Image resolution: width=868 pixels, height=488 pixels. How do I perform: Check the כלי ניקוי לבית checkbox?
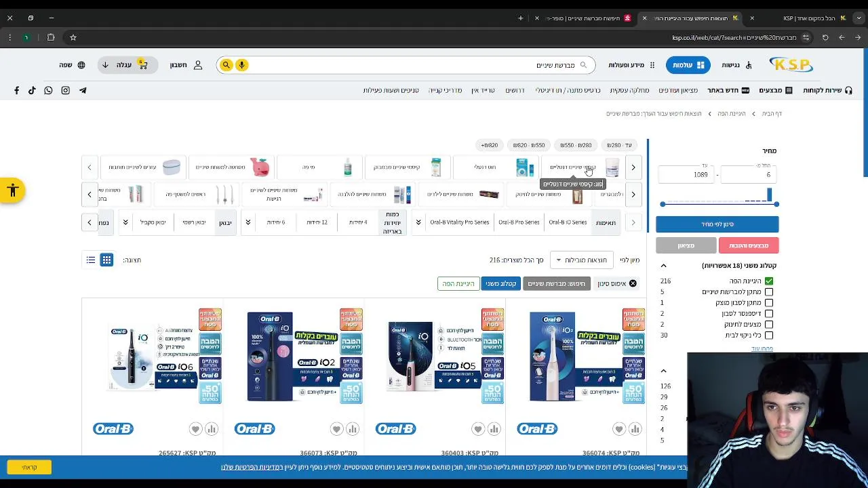(769, 335)
